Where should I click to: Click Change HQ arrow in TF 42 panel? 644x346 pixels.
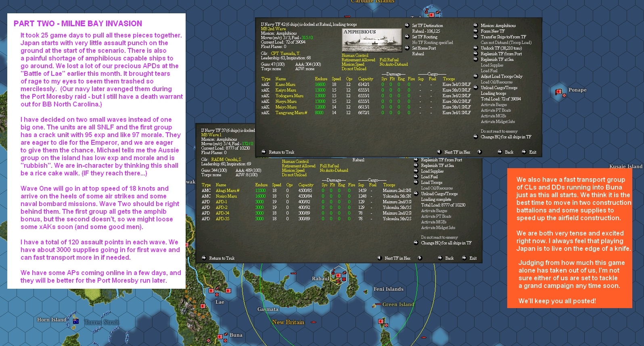476,137
